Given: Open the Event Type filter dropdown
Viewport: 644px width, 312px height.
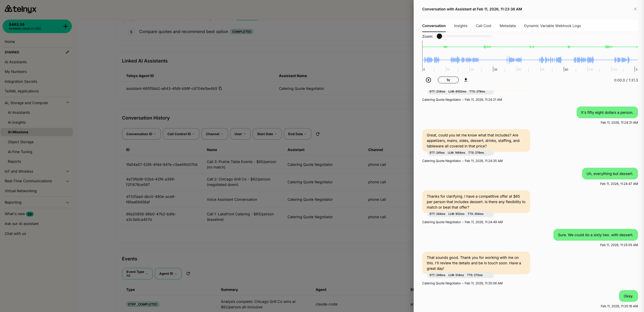Looking at the screenshot, I should tap(137, 274).
